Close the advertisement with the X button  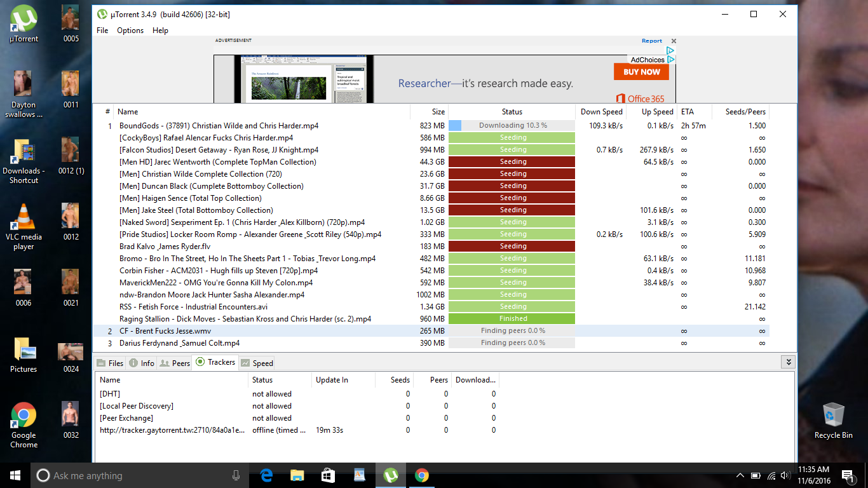(674, 41)
